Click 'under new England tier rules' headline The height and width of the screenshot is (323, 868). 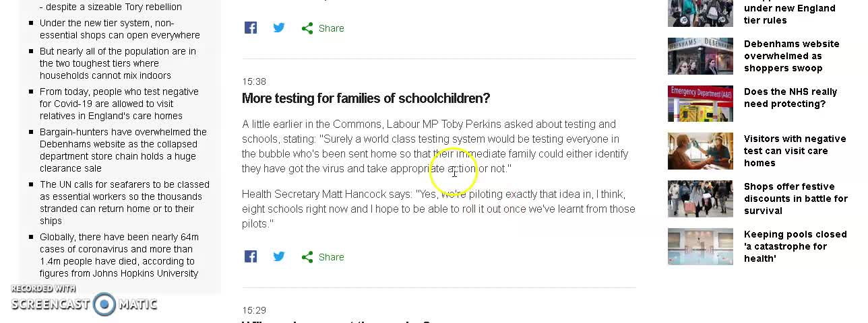[x=789, y=13]
